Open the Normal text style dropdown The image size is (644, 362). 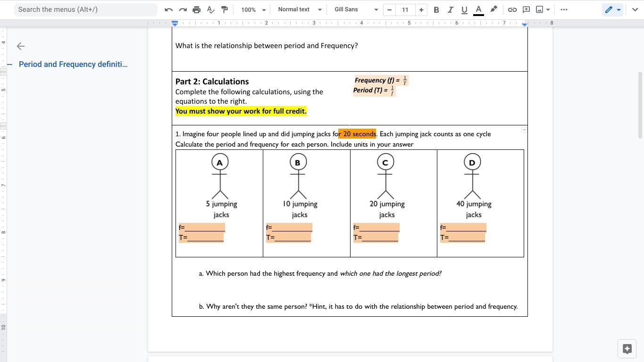(300, 9)
